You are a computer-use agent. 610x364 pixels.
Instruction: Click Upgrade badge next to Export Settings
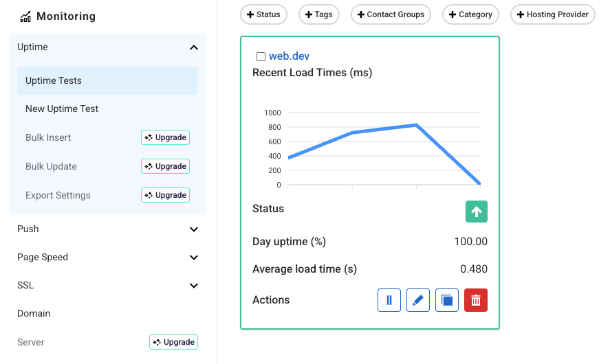click(x=165, y=195)
